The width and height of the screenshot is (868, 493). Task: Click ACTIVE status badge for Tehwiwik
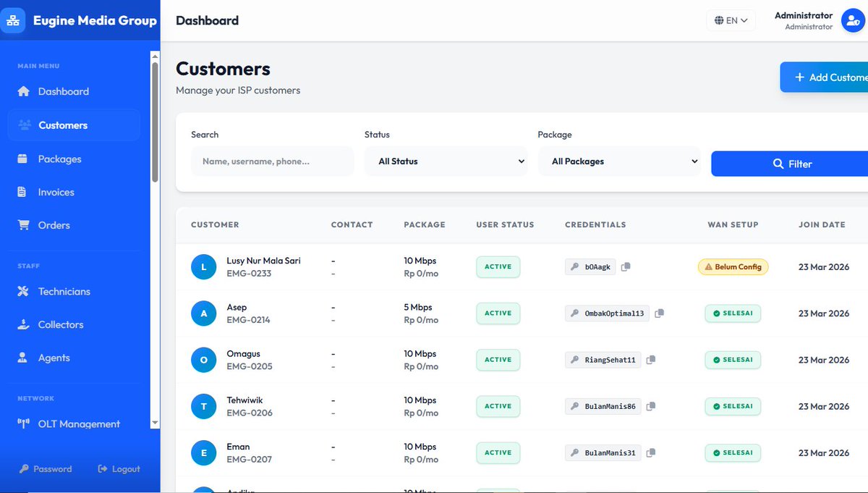pyautogui.click(x=498, y=406)
